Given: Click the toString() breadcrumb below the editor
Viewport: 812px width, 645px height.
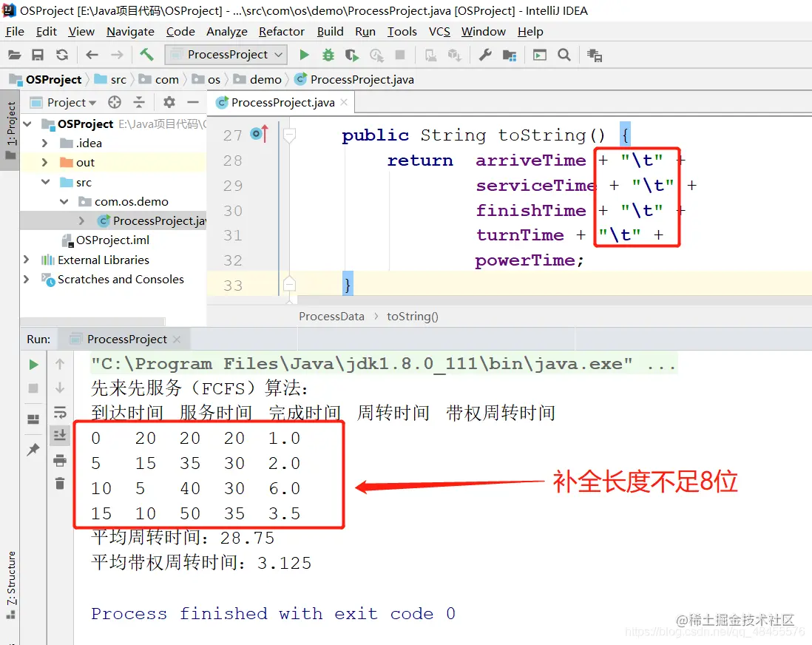Looking at the screenshot, I should (x=412, y=317).
